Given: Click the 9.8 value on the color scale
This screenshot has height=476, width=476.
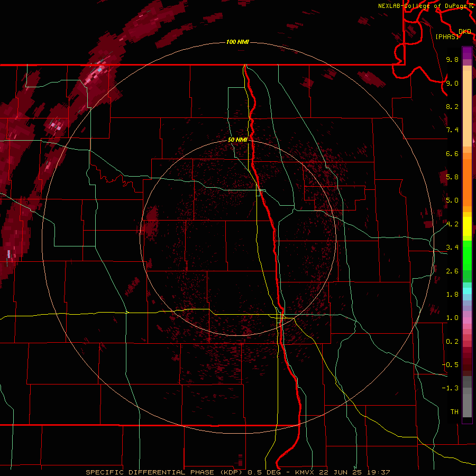Looking at the screenshot, I should coord(452,59).
